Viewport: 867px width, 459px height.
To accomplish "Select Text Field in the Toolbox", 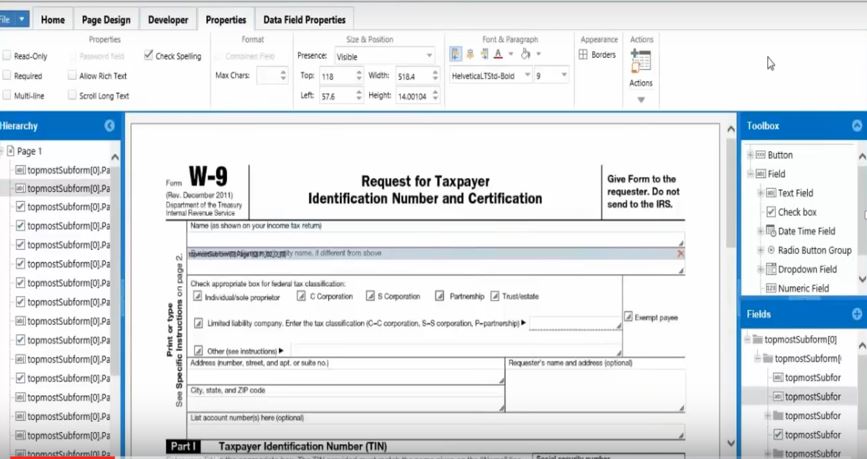I will [x=795, y=193].
